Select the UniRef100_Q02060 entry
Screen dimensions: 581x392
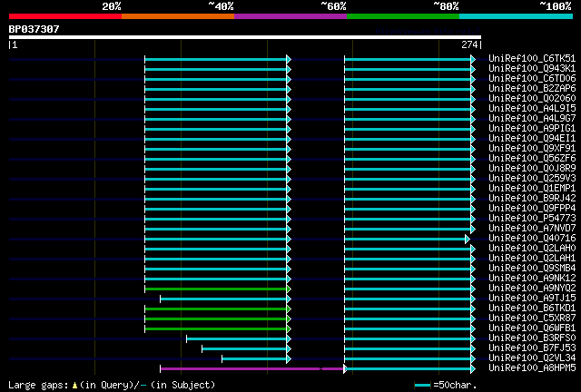pyautogui.click(x=532, y=99)
